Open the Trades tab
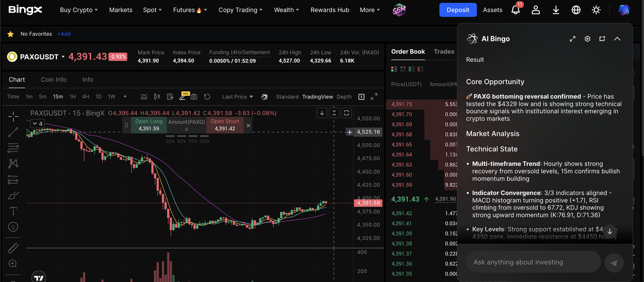Screen dimensions: 644x282 444,51
